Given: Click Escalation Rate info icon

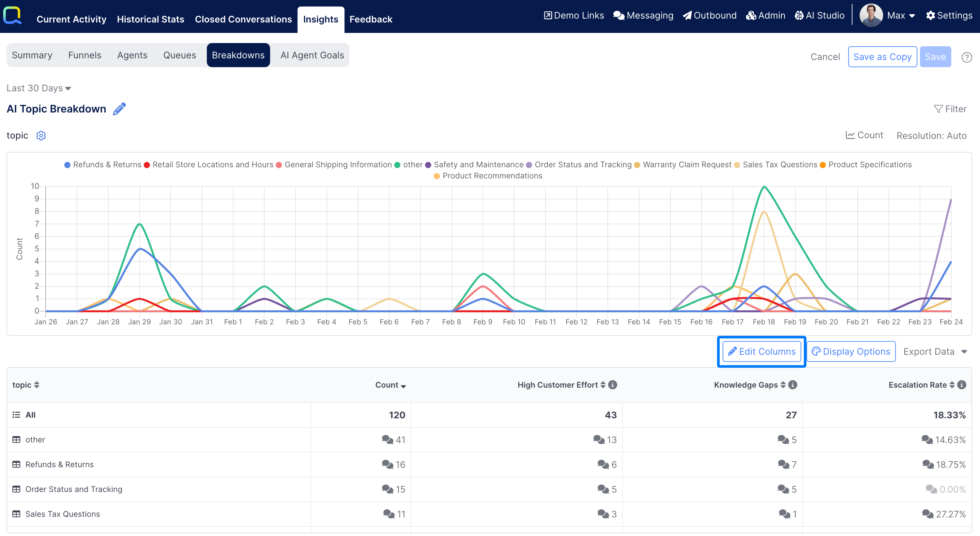Looking at the screenshot, I should (x=962, y=385).
